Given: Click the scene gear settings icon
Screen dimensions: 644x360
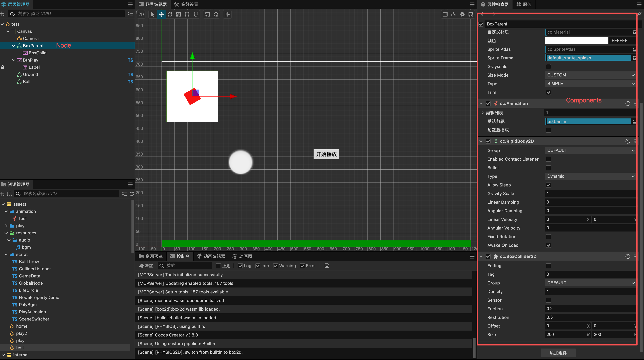Looking at the screenshot, I should (462, 15).
